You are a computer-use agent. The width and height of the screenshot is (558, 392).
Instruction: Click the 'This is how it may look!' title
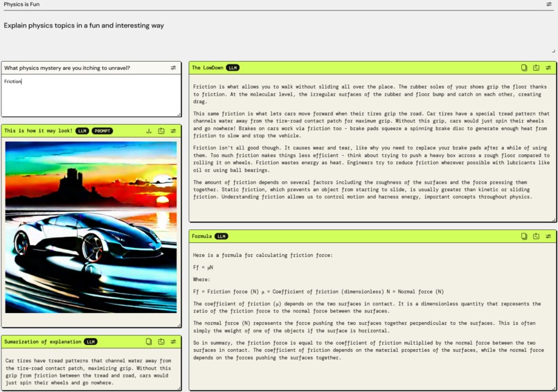(39, 131)
